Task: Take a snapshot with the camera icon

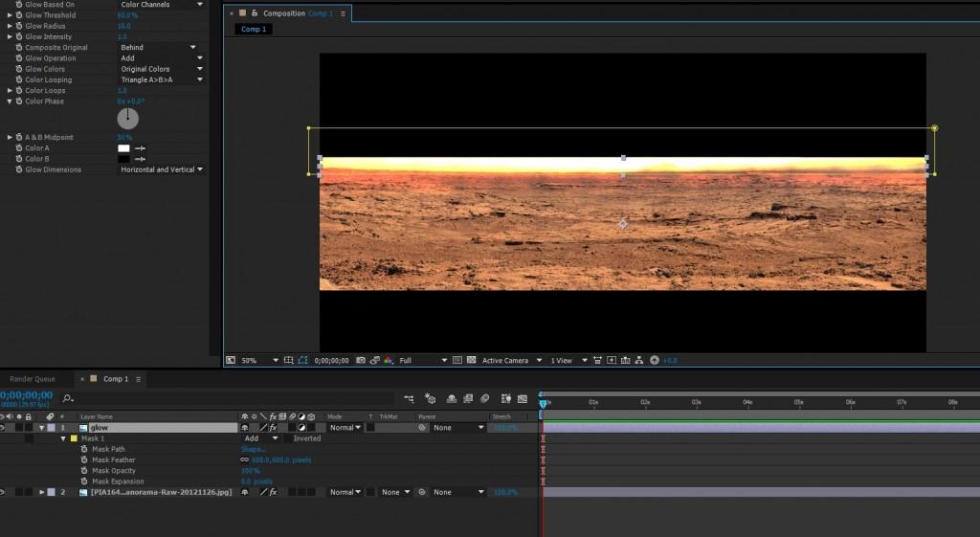Action: click(359, 361)
